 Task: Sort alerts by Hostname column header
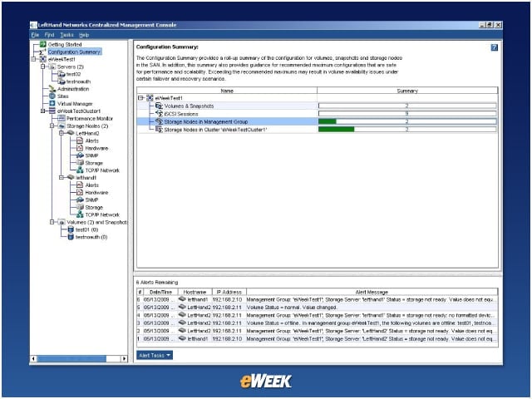195,292
